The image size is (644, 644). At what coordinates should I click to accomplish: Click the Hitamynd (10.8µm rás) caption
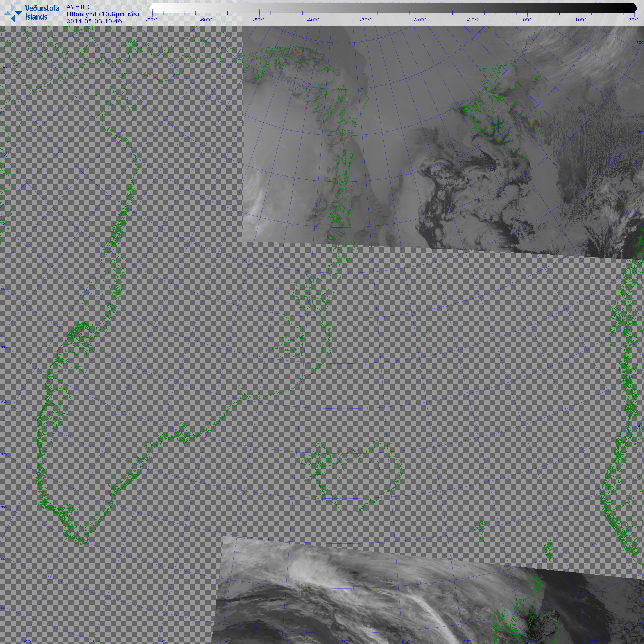[x=102, y=14]
